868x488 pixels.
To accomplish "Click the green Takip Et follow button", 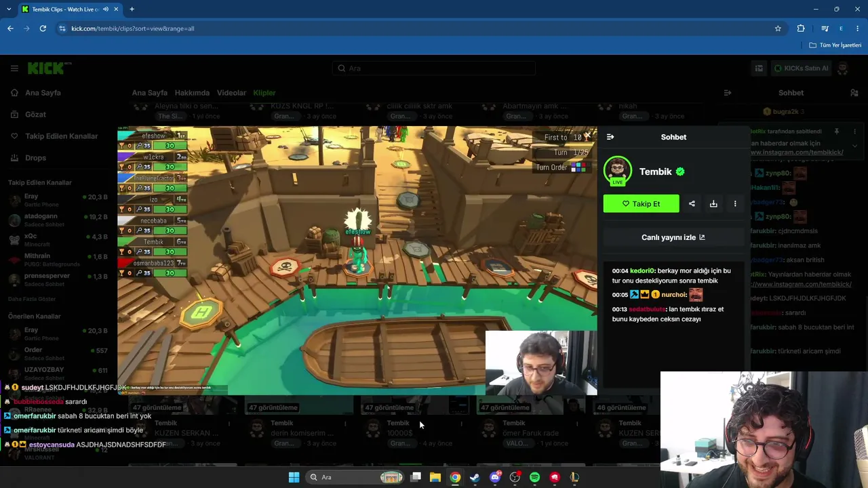I will click(641, 203).
